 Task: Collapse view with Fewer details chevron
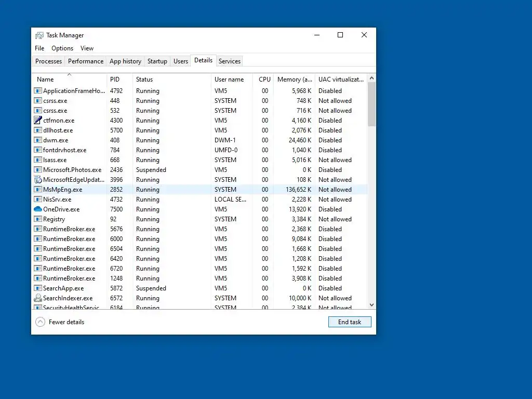click(40, 322)
